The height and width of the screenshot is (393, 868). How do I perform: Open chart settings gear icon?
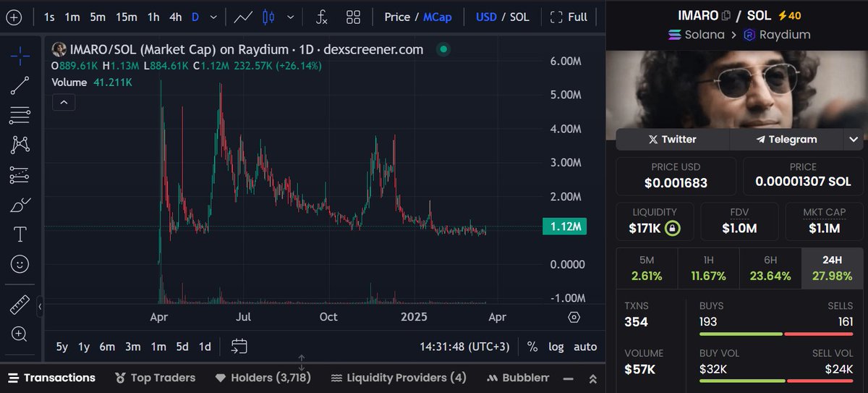[574, 317]
